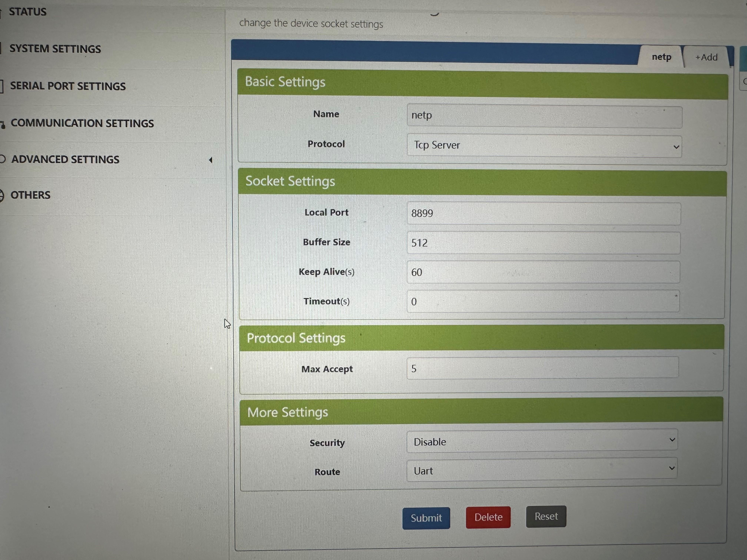Click the Timeout(s) input field

(x=543, y=301)
